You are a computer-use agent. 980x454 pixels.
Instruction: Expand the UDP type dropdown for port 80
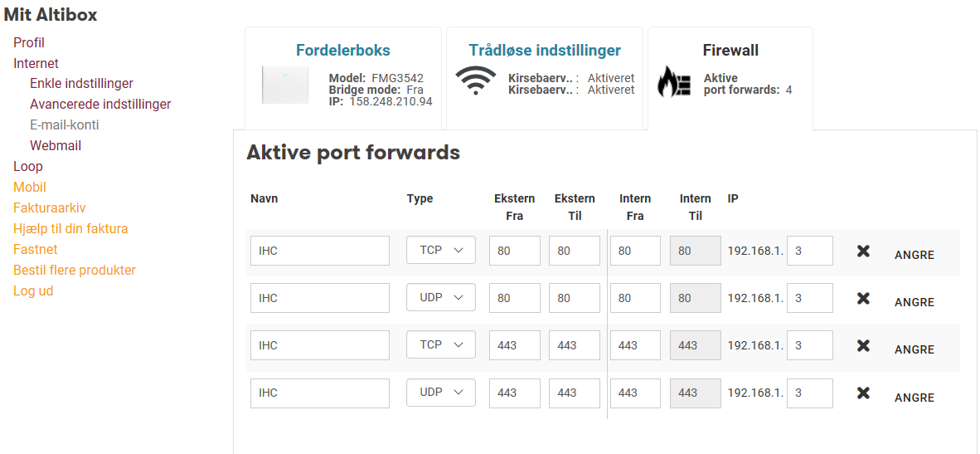click(440, 298)
